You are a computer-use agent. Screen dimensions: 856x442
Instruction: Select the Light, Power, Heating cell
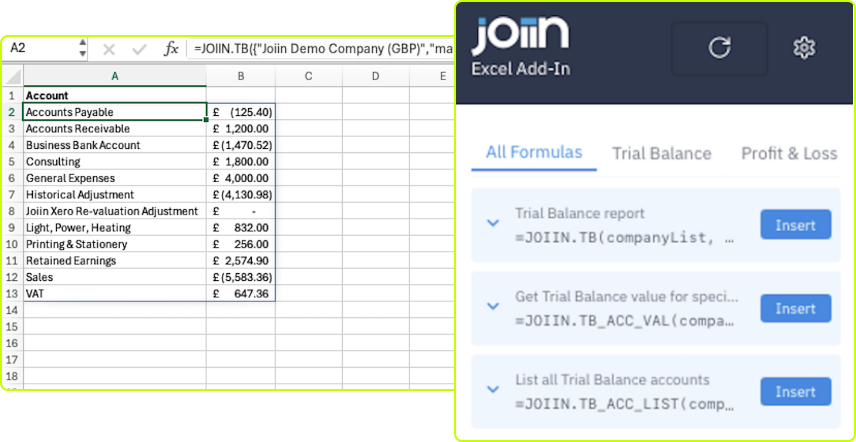point(115,228)
